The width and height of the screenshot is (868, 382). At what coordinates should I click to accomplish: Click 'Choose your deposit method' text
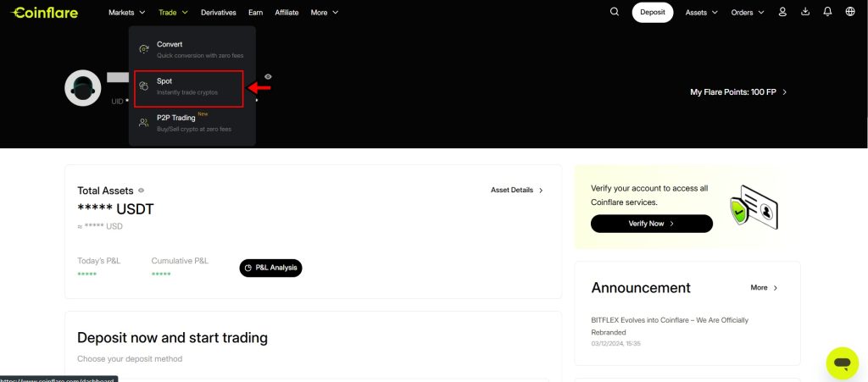pyautogui.click(x=130, y=359)
